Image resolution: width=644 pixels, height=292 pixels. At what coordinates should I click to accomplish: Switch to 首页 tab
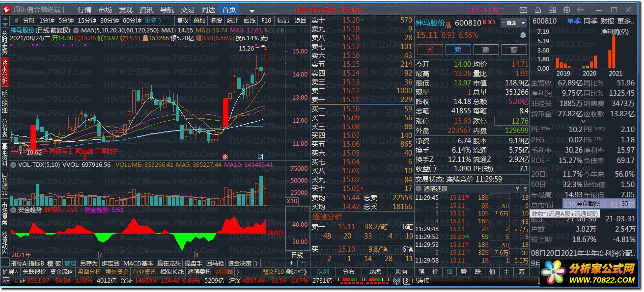pos(229,10)
